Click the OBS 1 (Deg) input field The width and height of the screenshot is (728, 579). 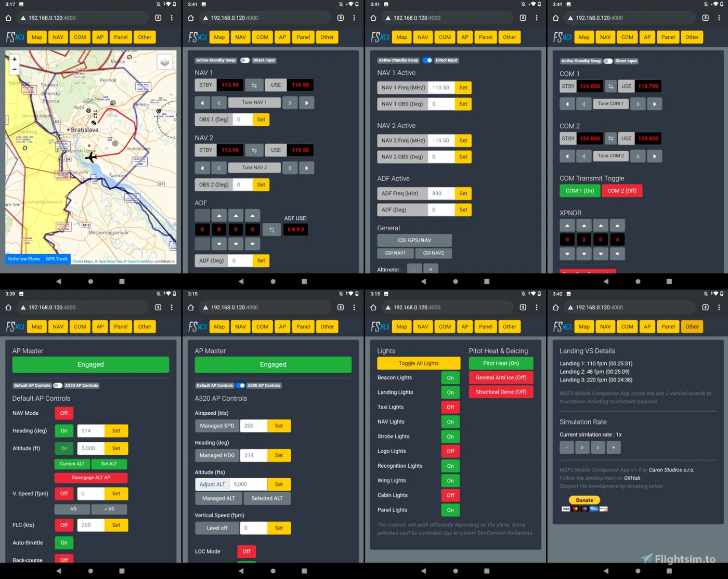(243, 120)
